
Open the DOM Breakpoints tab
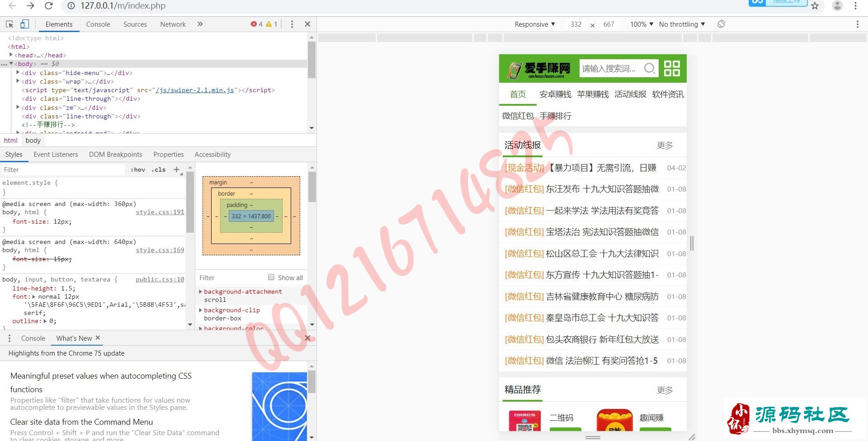click(x=116, y=155)
